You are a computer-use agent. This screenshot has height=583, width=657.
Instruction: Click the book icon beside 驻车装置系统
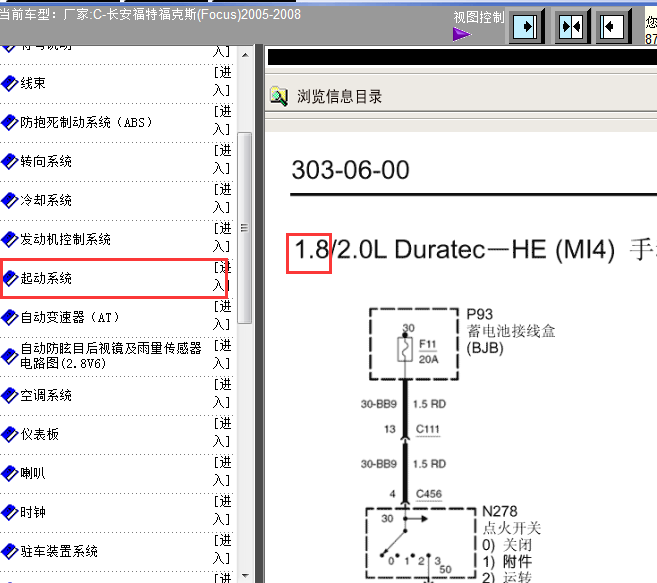tap(9, 551)
